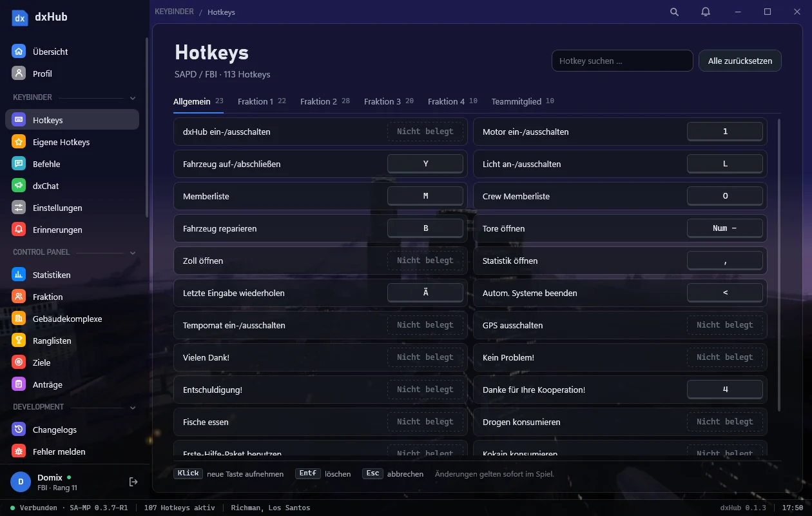The width and height of the screenshot is (812, 516).
Task: Click the 17:50 clock in status bar
Action: pyautogui.click(x=793, y=508)
